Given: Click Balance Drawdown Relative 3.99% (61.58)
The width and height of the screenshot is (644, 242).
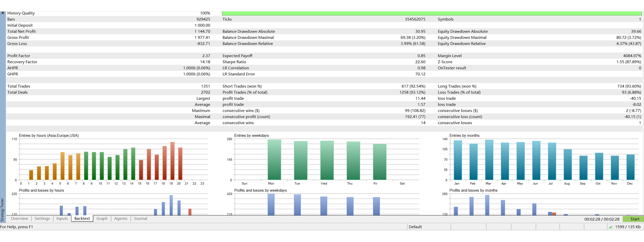Looking at the screenshot, I should click(413, 44).
